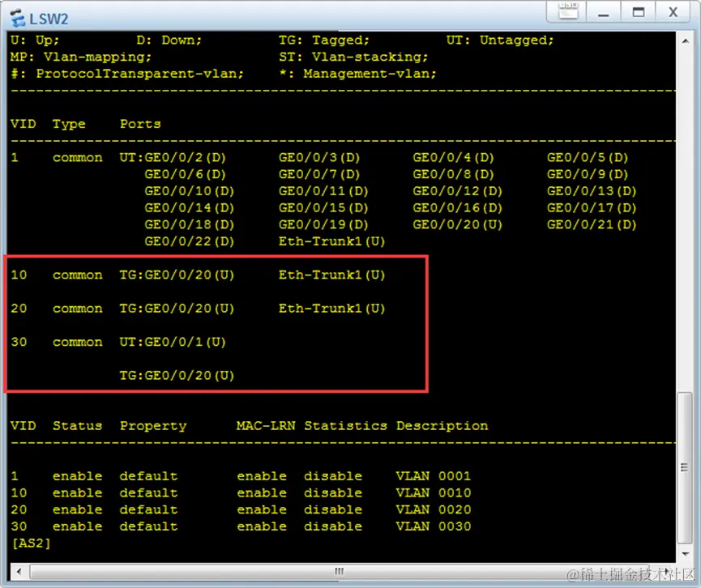Image resolution: width=701 pixels, height=588 pixels.
Task: Click port GE0/0/21(D) in VLAN 1
Action: 592,224
